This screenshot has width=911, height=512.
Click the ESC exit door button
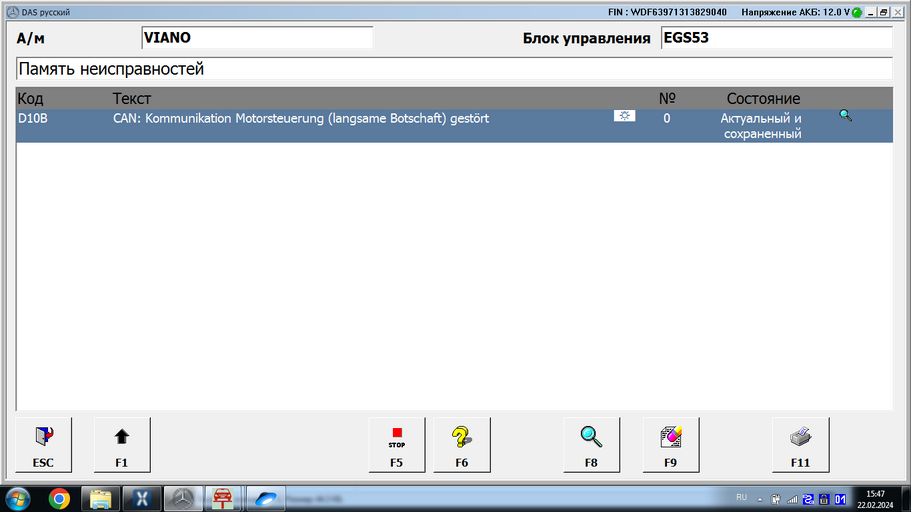[44, 445]
